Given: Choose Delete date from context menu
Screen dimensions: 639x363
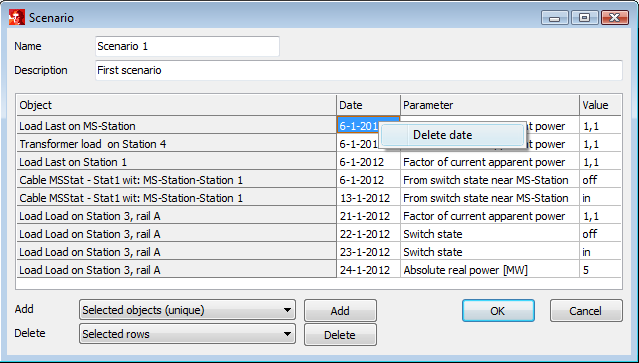Looking at the screenshot, I should point(452,135).
